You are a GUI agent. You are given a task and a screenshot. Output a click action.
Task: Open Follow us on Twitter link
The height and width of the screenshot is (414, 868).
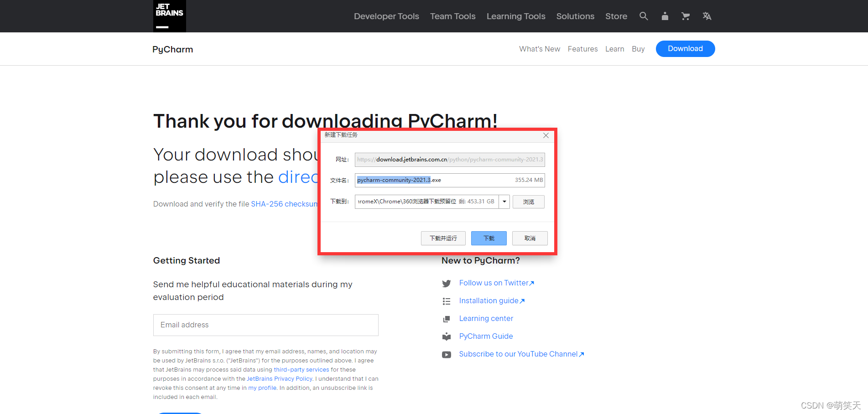(496, 283)
